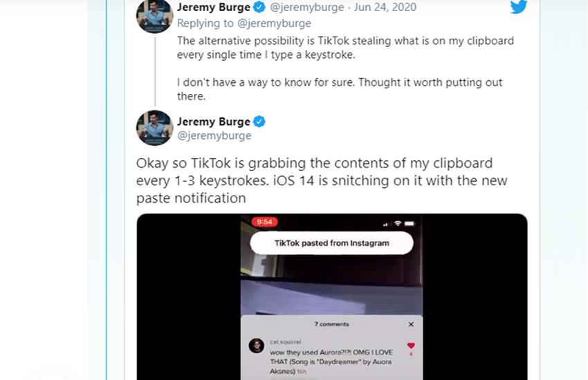
Task: Tap the Wi-Fi icon in phone status bar
Action: pos(397,223)
